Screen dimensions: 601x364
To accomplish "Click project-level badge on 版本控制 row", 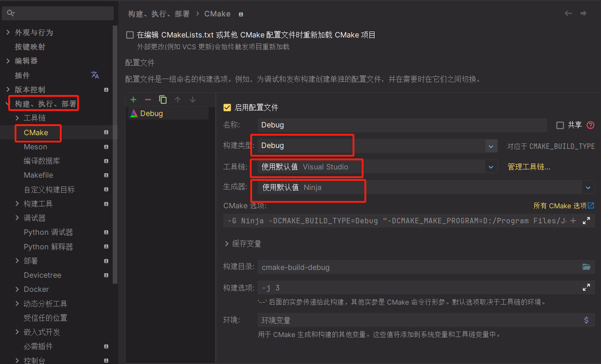I will tap(106, 90).
